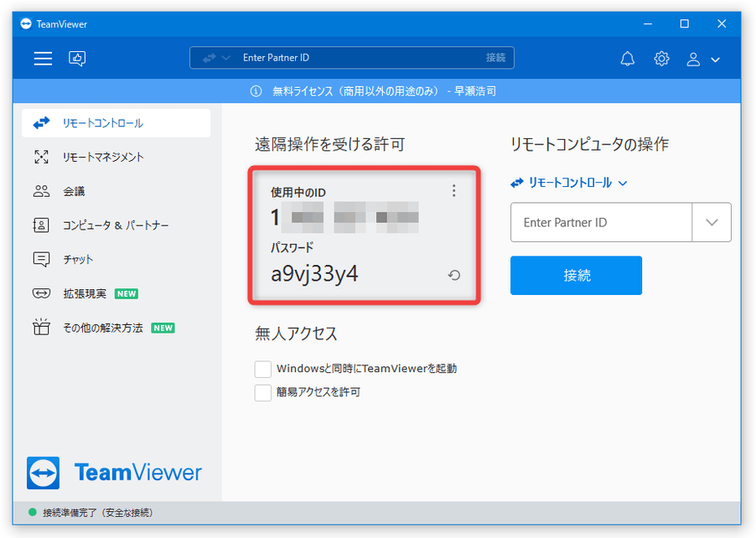Select リモートマネジメント in the sidebar
756x538 pixels.
tap(117, 157)
